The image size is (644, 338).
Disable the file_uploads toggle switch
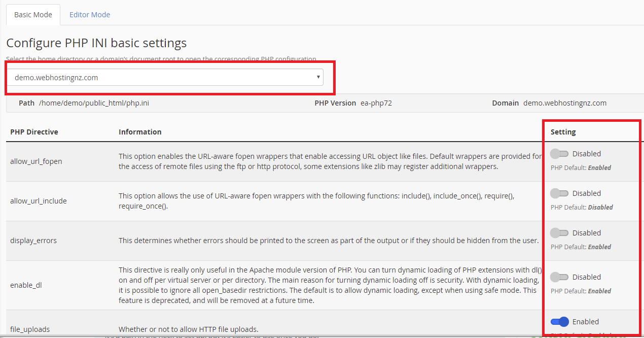click(559, 322)
